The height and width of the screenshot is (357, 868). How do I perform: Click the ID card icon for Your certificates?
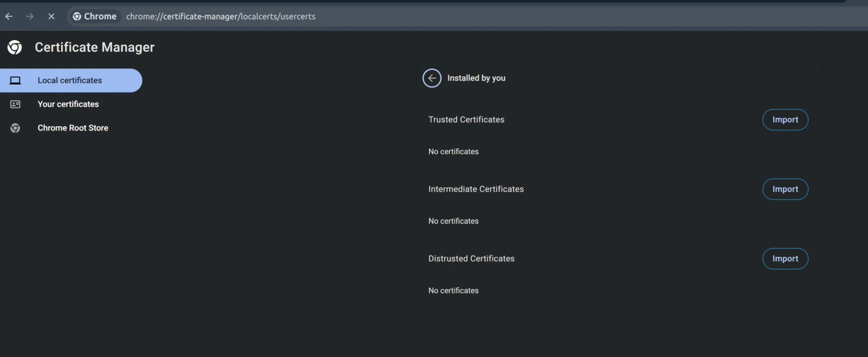click(x=15, y=104)
